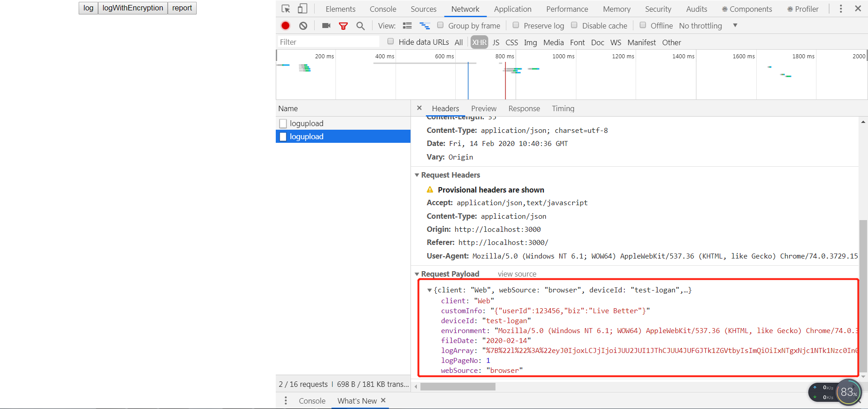Toggle the overview waterfall view icon

point(425,26)
